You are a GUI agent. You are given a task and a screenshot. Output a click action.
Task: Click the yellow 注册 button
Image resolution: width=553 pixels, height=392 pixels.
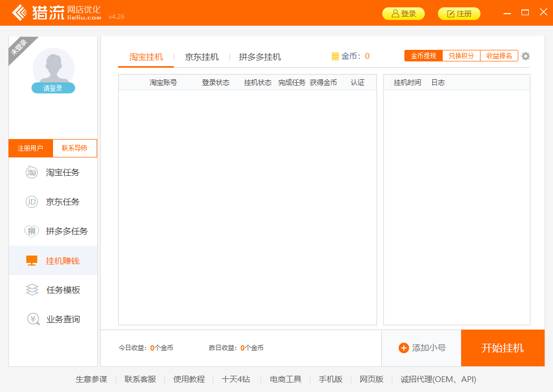click(459, 14)
